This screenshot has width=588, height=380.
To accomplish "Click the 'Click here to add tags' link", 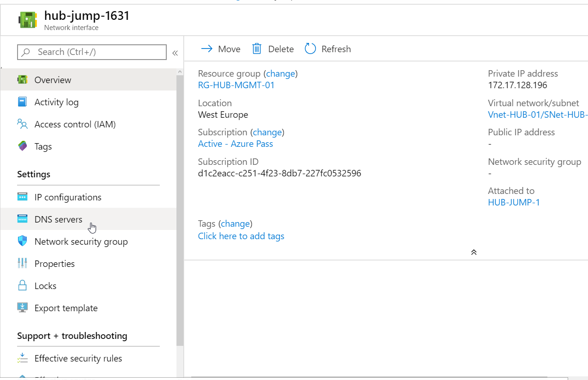I will [x=241, y=236].
